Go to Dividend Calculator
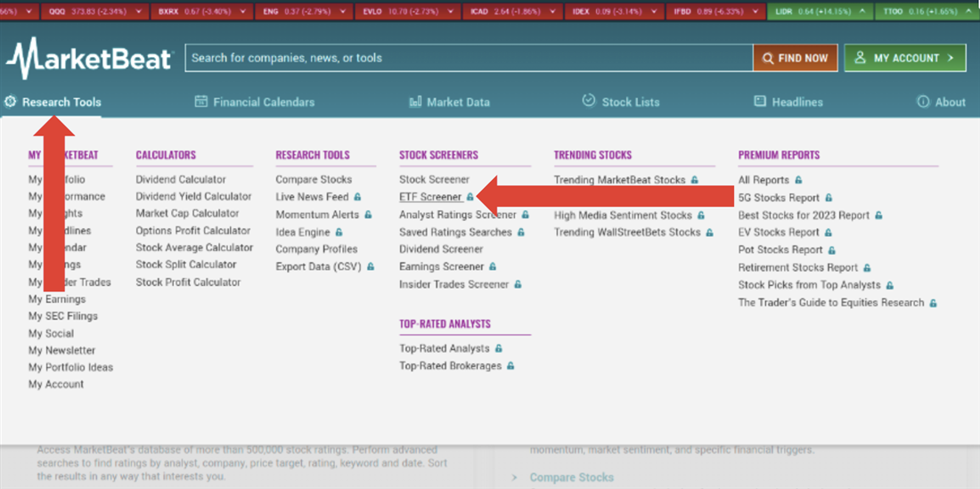980x489 pixels. pos(181,180)
